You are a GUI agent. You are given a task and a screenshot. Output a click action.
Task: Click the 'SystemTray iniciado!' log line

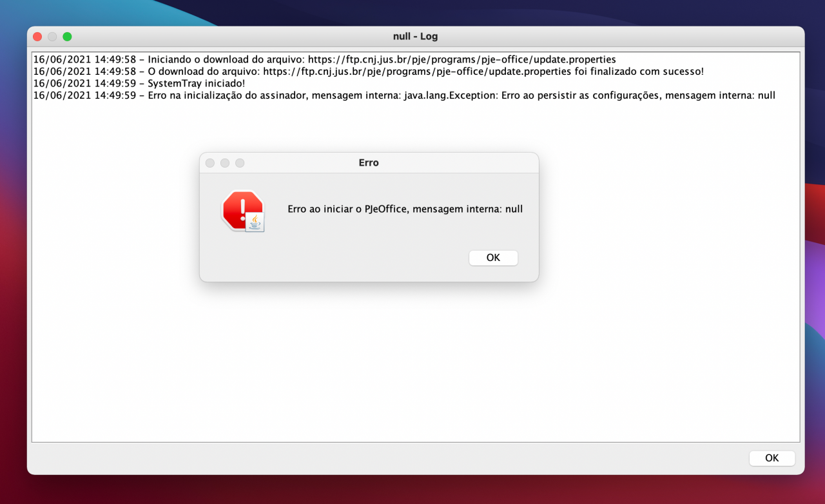(x=139, y=84)
